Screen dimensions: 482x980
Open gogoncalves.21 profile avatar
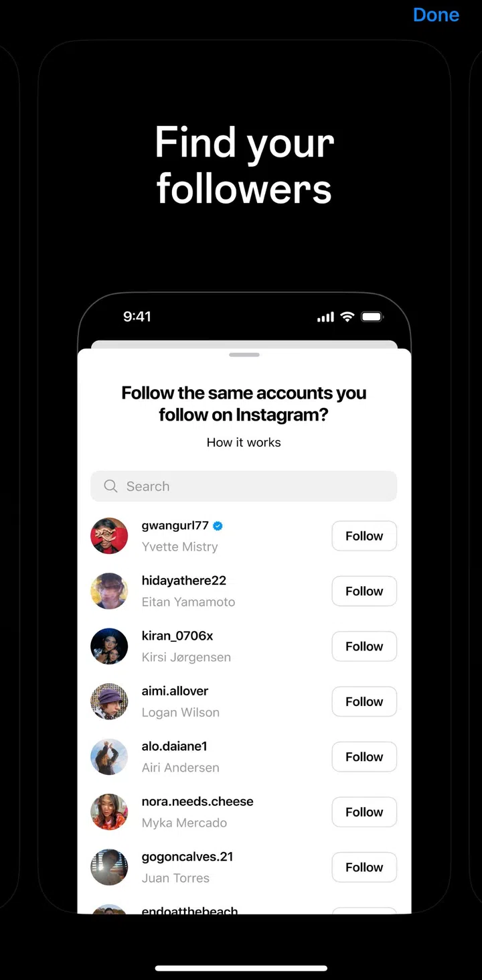coord(109,867)
